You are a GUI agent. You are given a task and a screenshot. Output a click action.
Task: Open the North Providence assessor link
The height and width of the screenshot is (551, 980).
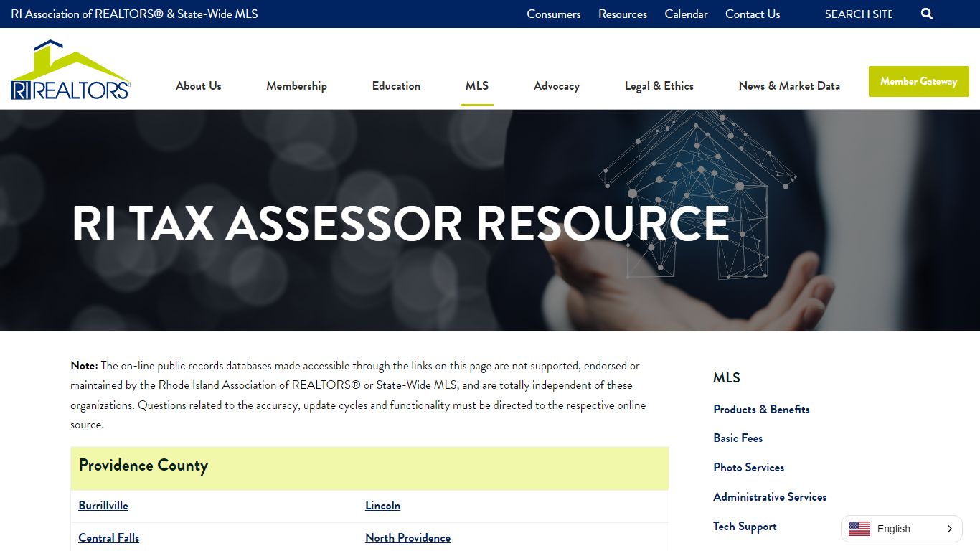(x=408, y=537)
